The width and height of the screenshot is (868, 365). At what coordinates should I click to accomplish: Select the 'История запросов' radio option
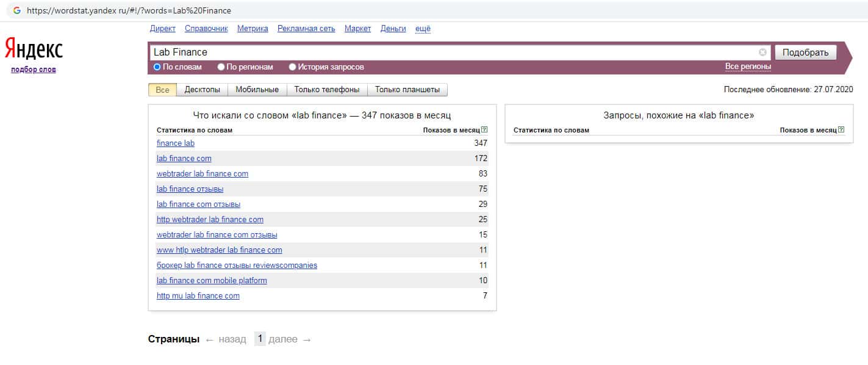tap(293, 67)
